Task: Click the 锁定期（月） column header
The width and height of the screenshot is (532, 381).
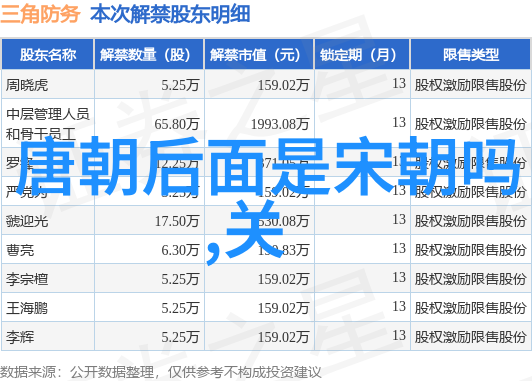Action: pos(362,55)
